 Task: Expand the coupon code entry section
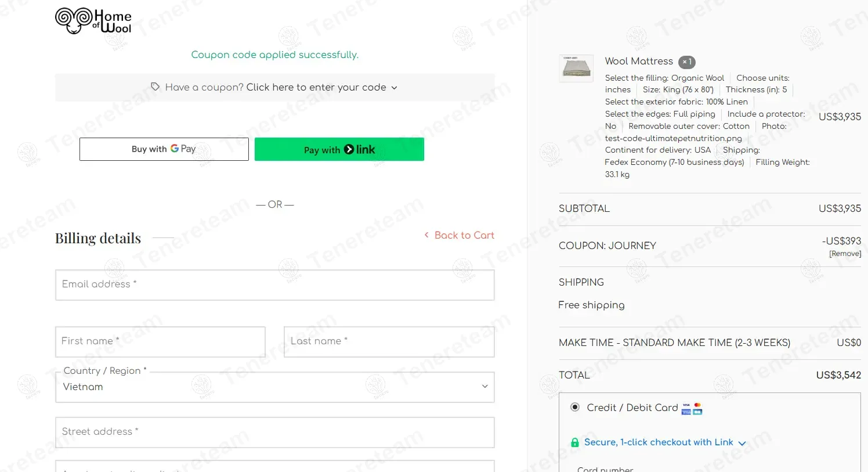coord(316,88)
